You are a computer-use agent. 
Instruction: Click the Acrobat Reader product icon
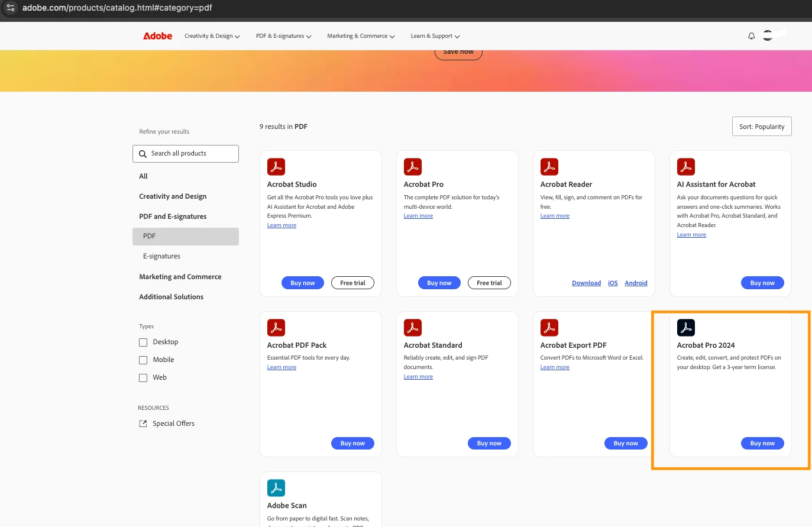[x=549, y=167]
